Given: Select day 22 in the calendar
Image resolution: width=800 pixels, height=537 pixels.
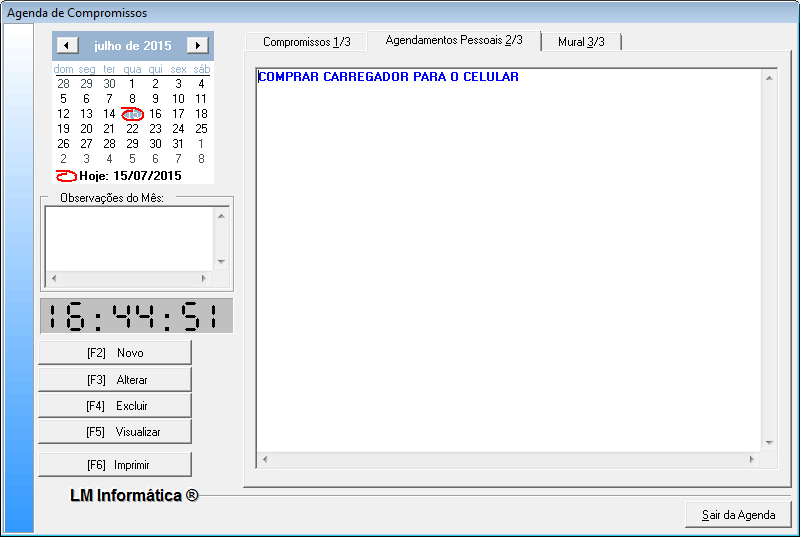Looking at the screenshot, I should [x=132, y=129].
